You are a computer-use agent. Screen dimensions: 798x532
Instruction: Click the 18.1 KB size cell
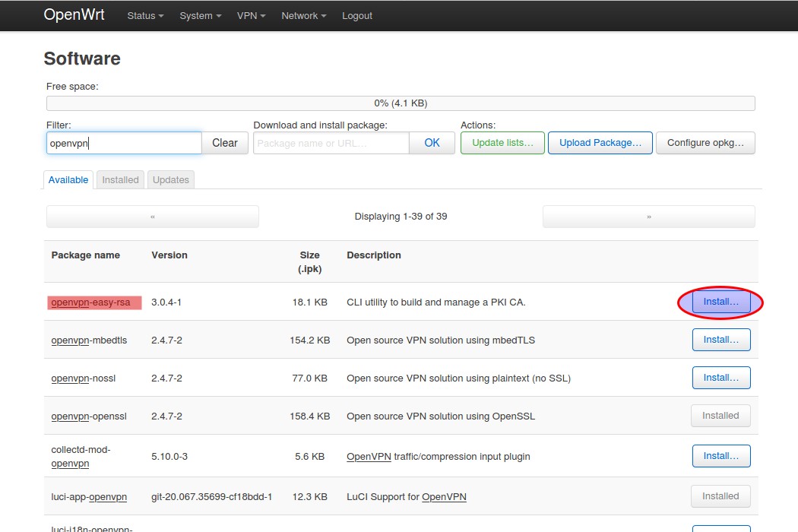click(x=309, y=302)
